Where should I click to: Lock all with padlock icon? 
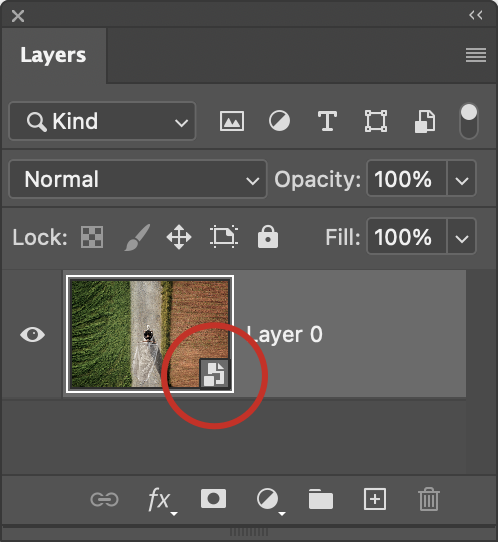pyautogui.click(x=268, y=237)
